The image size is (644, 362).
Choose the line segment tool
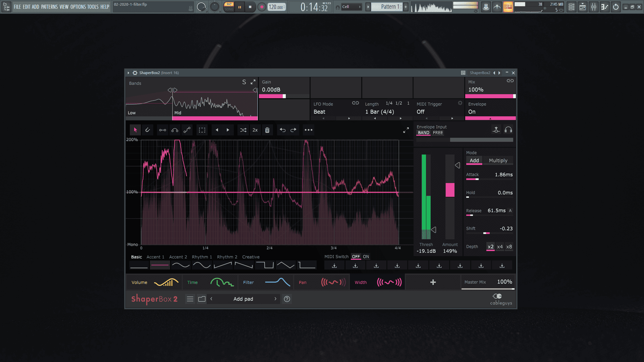pos(162,130)
